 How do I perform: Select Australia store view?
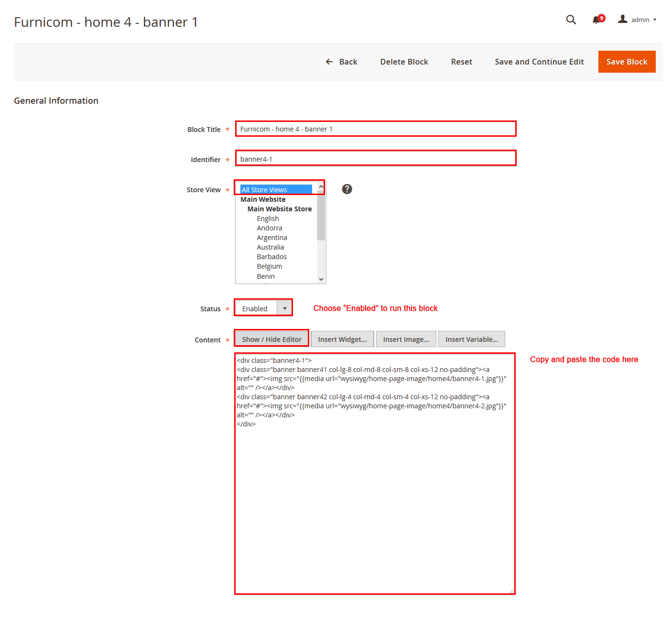(271, 247)
